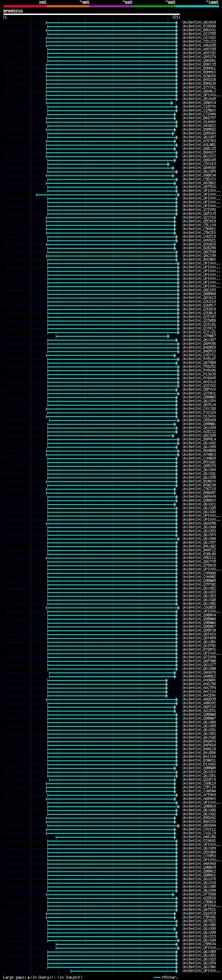Select UniRef100_A8N392 label
Screen dimensions: 222x980
[x=199, y=703]
